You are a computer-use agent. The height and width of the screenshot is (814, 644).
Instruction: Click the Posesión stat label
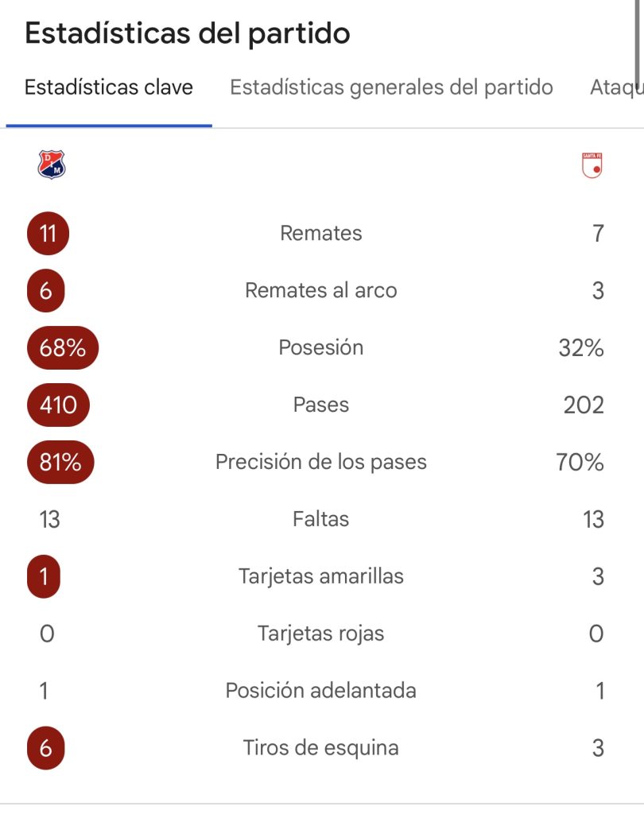coord(321,348)
